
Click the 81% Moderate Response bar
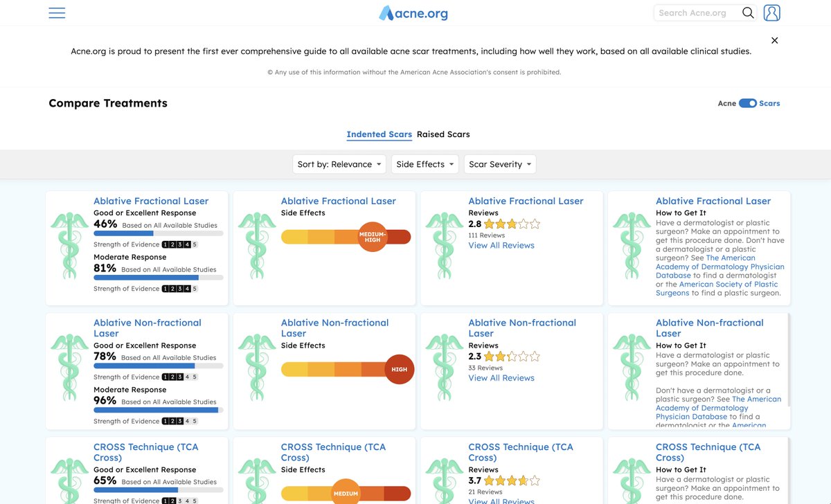[x=159, y=278]
